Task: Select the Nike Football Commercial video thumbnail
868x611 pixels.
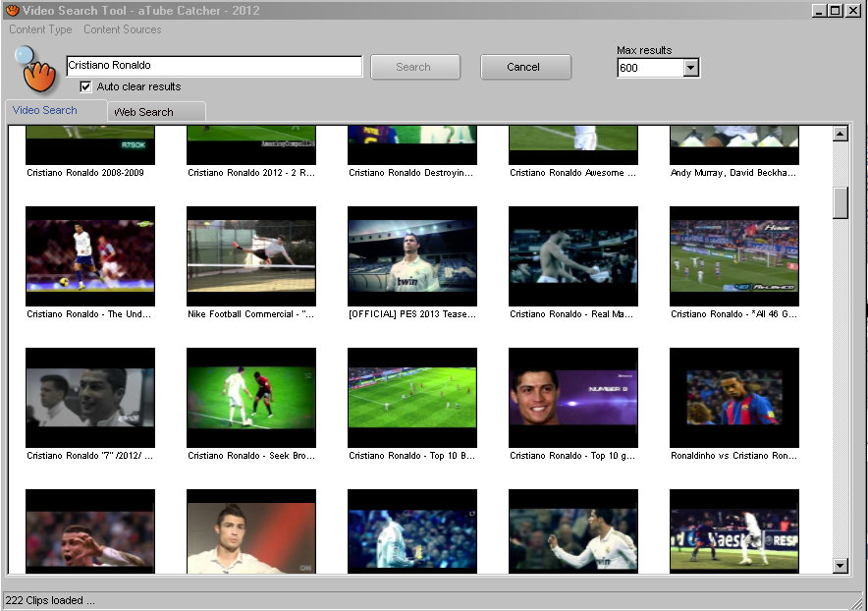Action: point(251,255)
